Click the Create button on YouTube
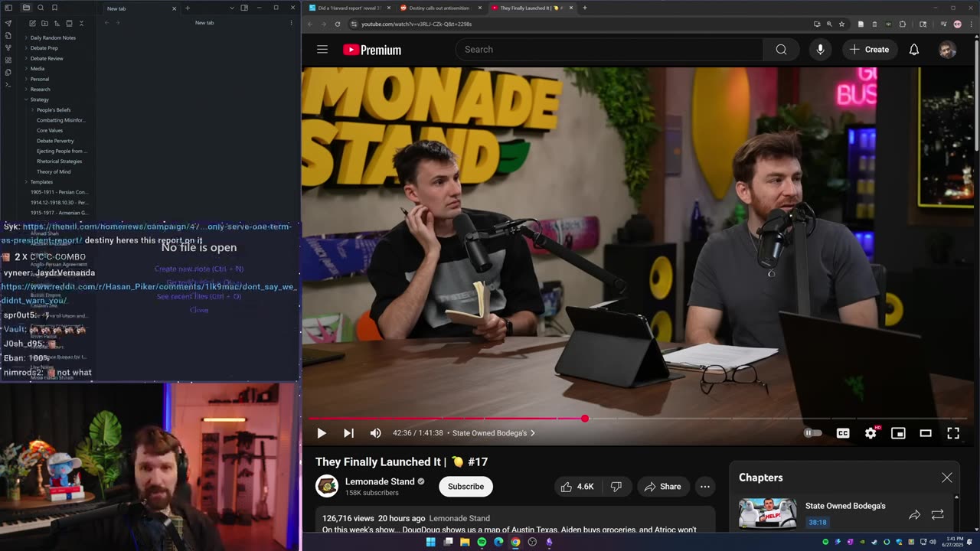This screenshot has height=551, width=980. click(870, 50)
